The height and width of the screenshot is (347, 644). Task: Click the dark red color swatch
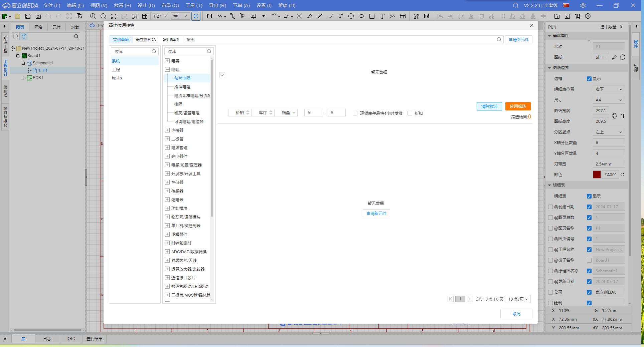[x=597, y=175]
